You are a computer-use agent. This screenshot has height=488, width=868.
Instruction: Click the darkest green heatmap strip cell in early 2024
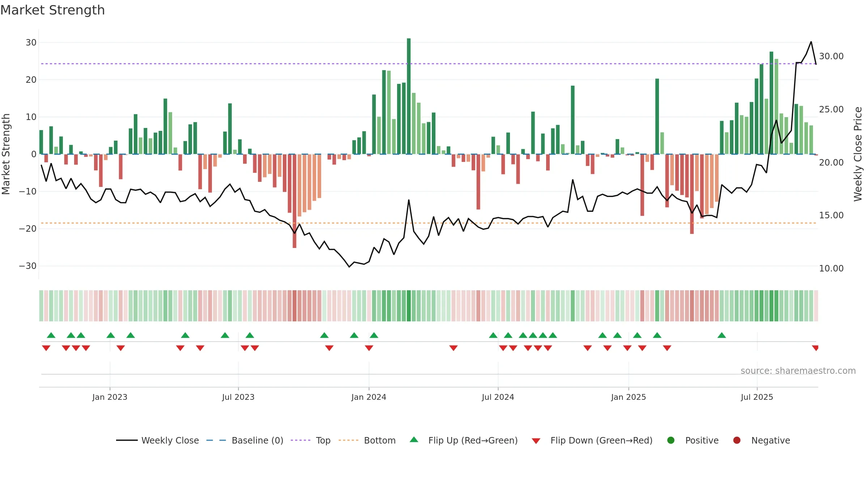coord(409,306)
